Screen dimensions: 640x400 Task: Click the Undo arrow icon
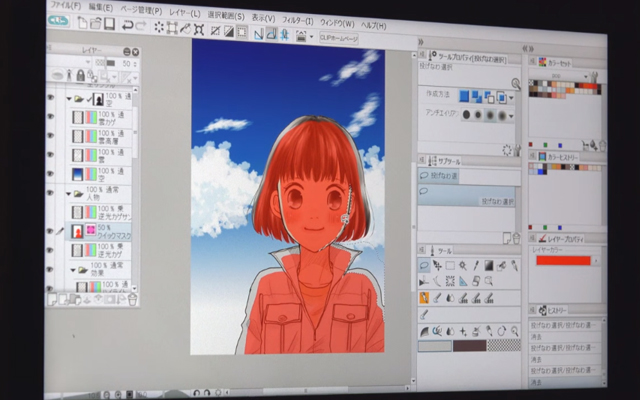127,23
